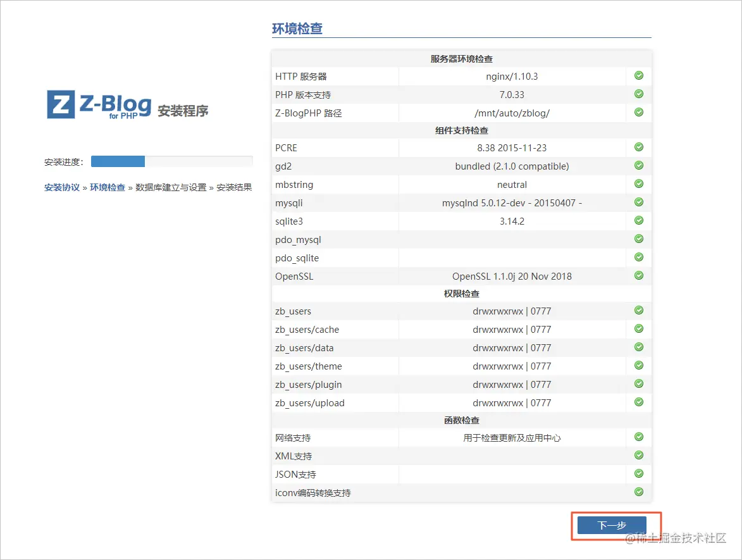
Task: Click the iconv编码转换支持 row label
Action: tap(312, 493)
